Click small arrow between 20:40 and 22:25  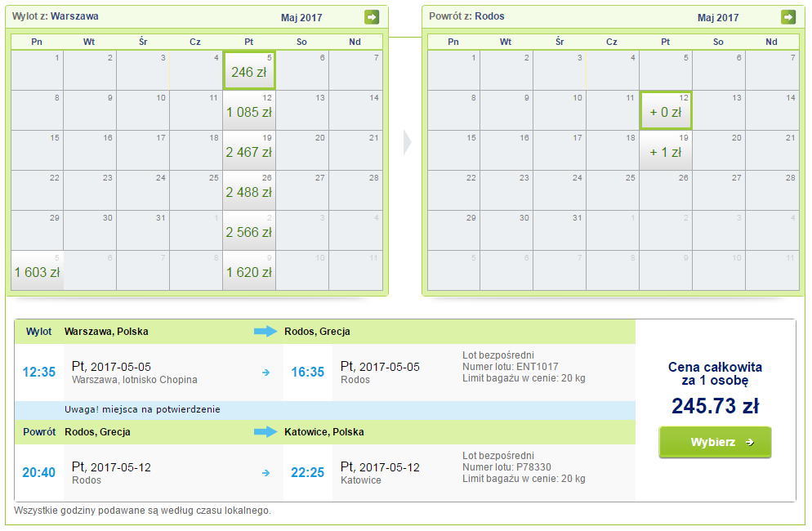click(x=265, y=473)
